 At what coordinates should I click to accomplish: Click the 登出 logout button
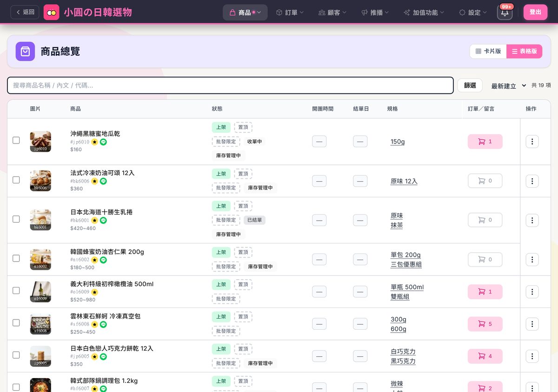[535, 12]
